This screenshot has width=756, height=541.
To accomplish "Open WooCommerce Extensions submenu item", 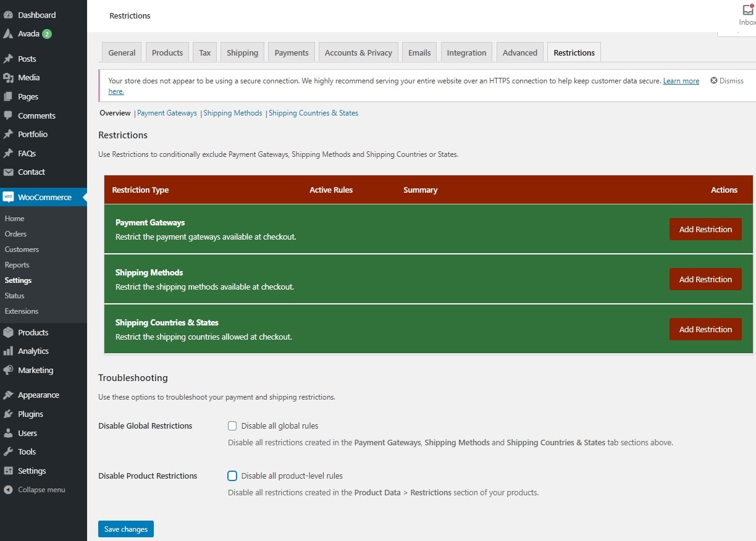I will coord(21,311).
